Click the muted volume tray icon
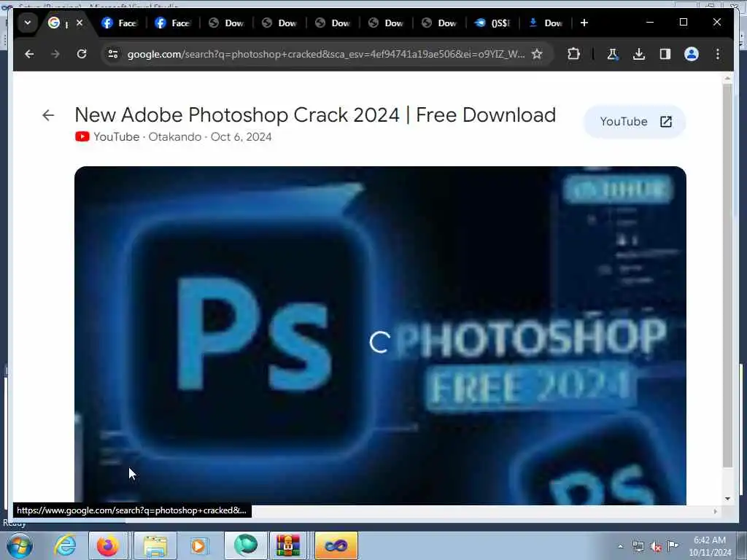This screenshot has width=747, height=560. point(656,547)
